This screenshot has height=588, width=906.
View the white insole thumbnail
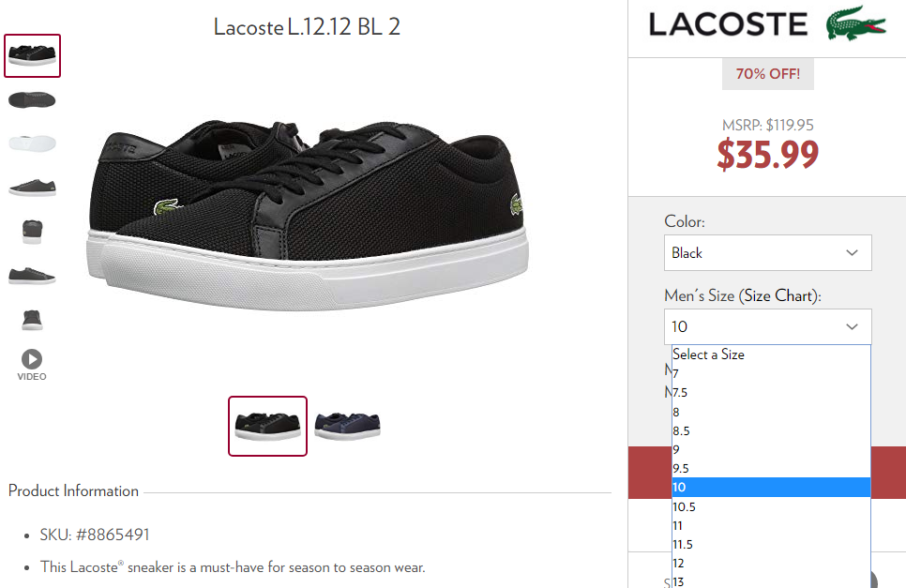coord(32,143)
